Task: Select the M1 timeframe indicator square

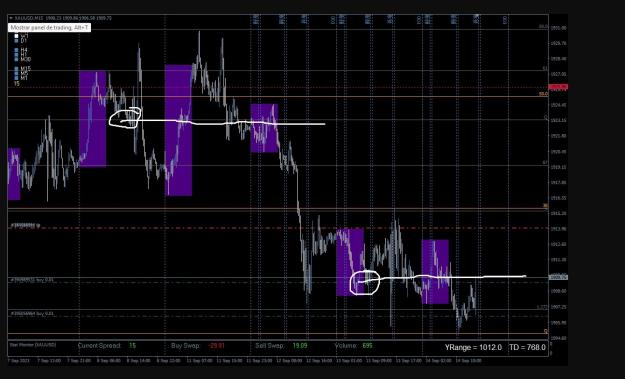Action: [16, 78]
